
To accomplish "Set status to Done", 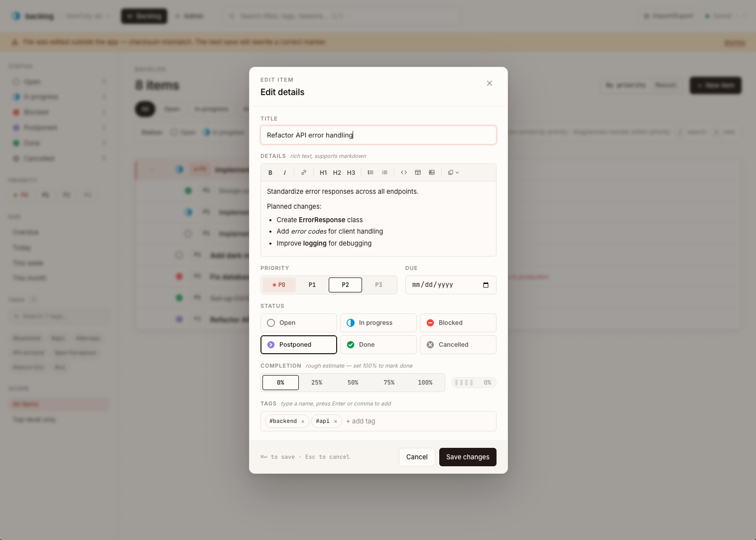I will 378,345.
